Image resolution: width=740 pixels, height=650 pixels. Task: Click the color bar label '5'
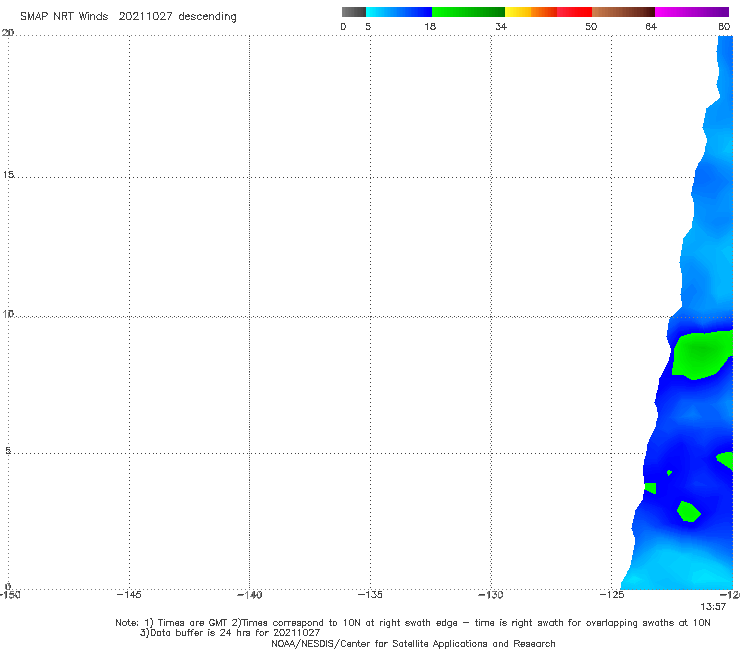coord(368,27)
